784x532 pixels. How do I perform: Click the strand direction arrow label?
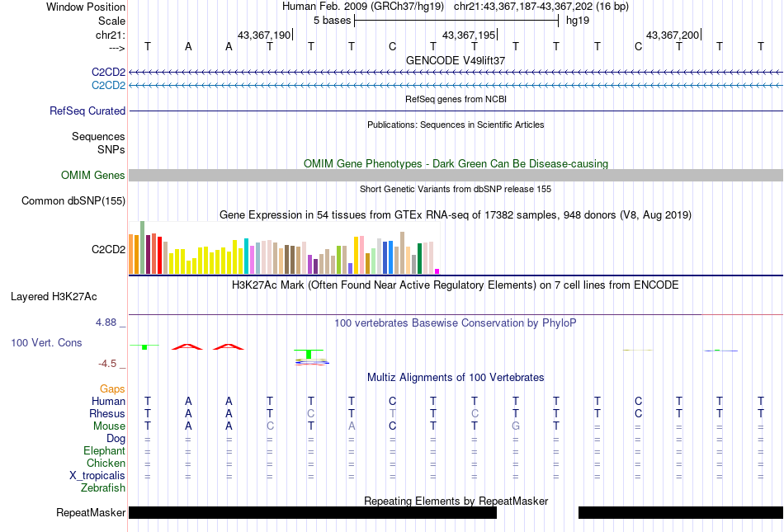coord(117,48)
